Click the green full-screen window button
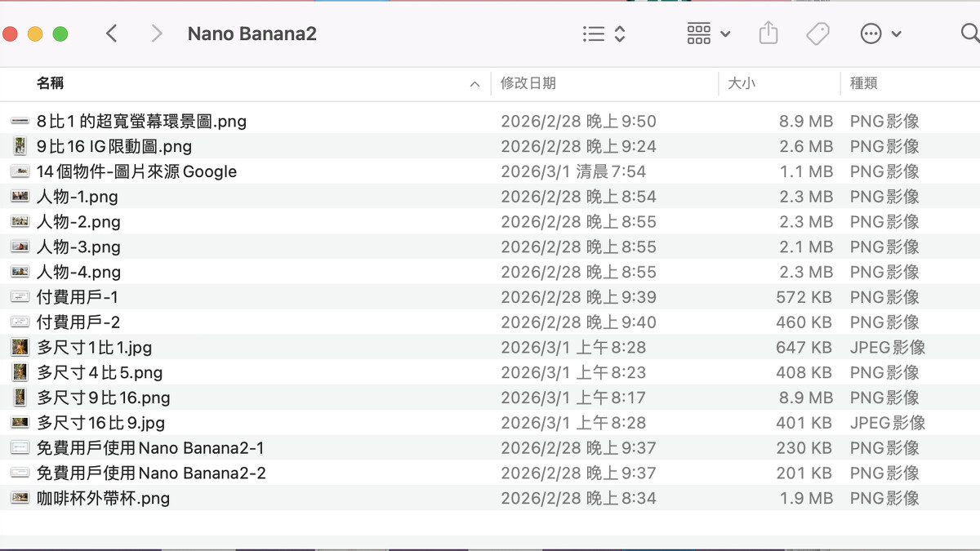The height and width of the screenshot is (551, 980). [x=60, y=33]
